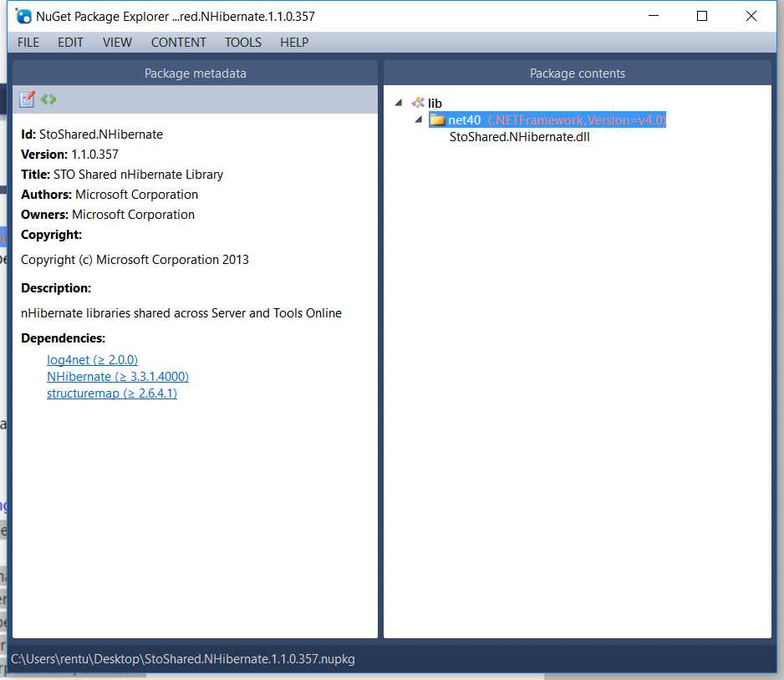
Task: Collapse the lib tree node
Action: click(x=399, y=103)
